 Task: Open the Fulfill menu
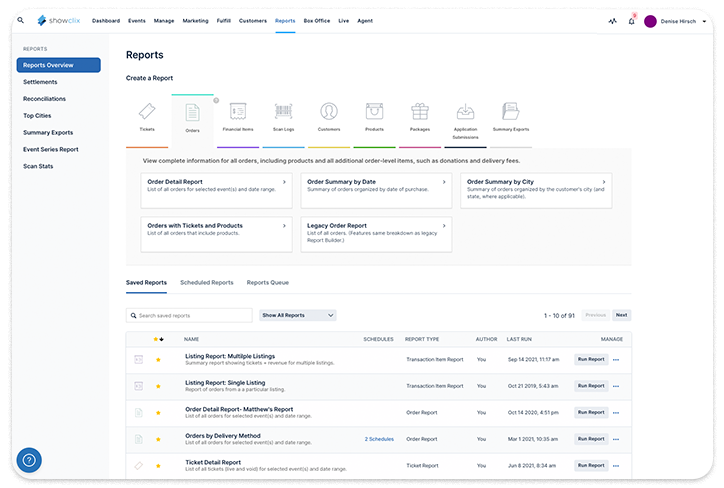(x=223, y=21)
